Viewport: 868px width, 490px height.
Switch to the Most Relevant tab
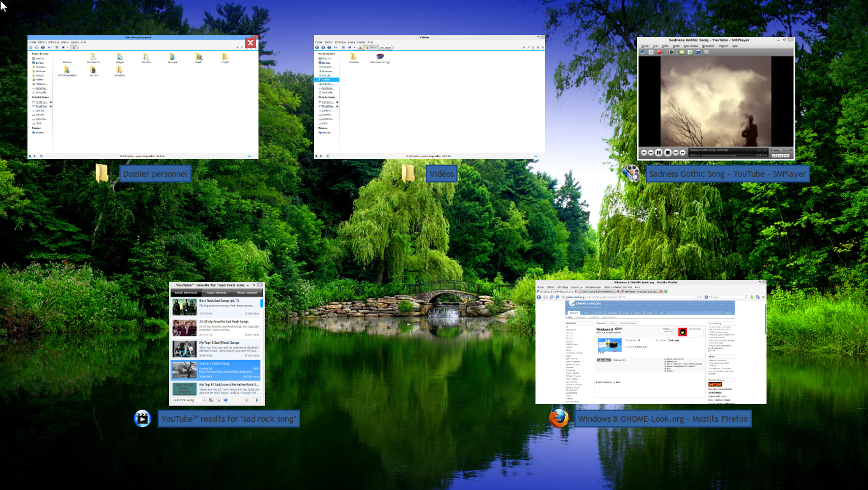click(186, 292)
